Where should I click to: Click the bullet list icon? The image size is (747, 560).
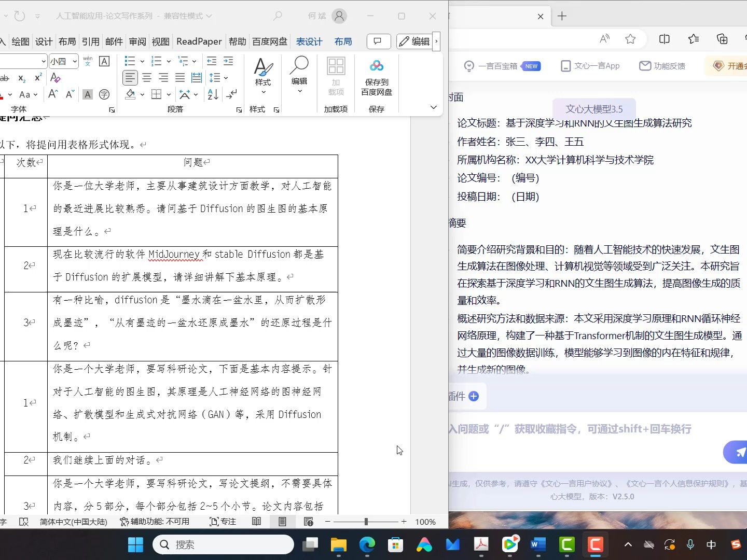click(130, 61)
